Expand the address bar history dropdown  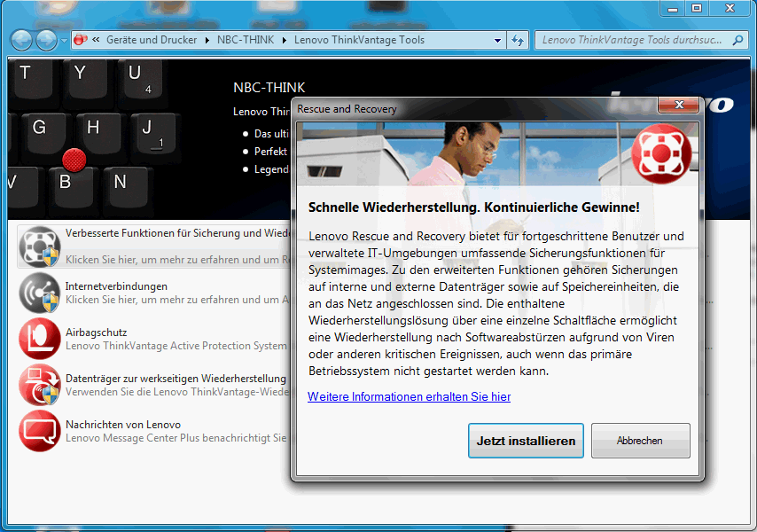[498, 40]
